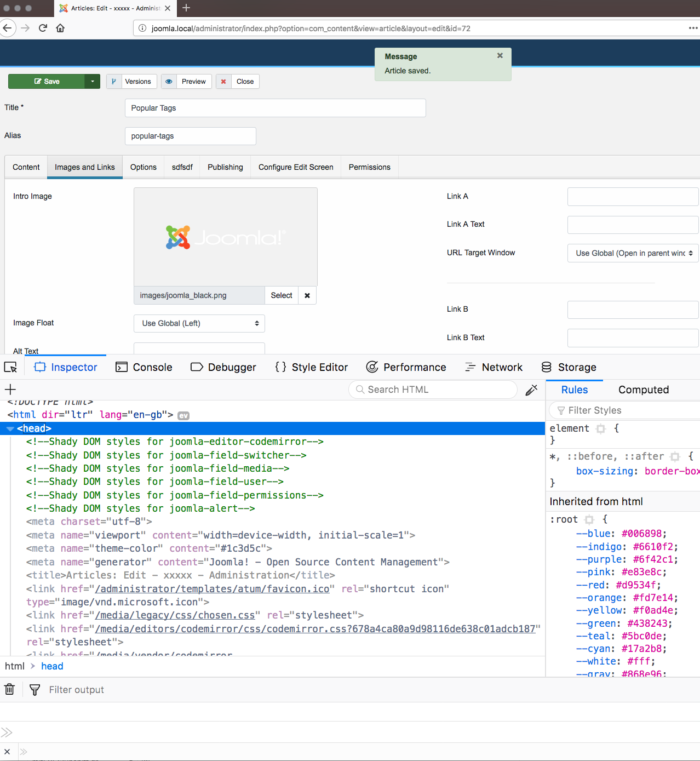Open the favicon.ico link href

pyautogui.click(x=213, y=589)
